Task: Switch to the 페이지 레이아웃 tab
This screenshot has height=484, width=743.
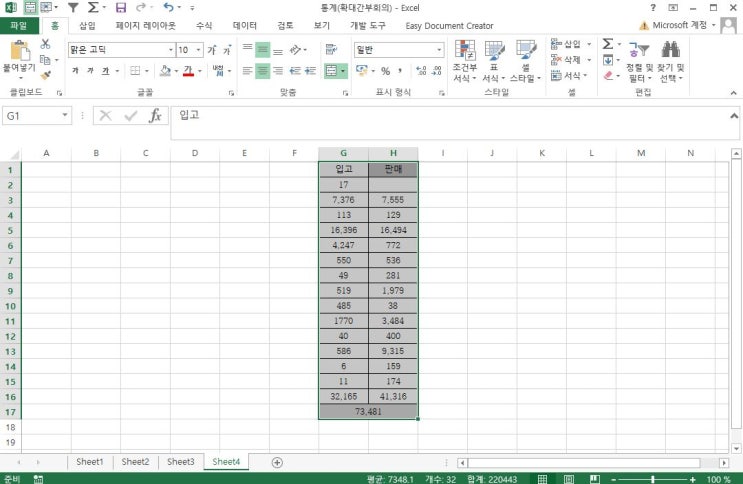Action: [x=145, y=26]
